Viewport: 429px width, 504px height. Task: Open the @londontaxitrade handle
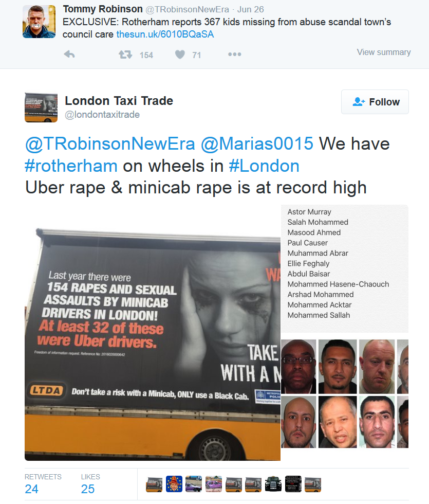[102, 115]
